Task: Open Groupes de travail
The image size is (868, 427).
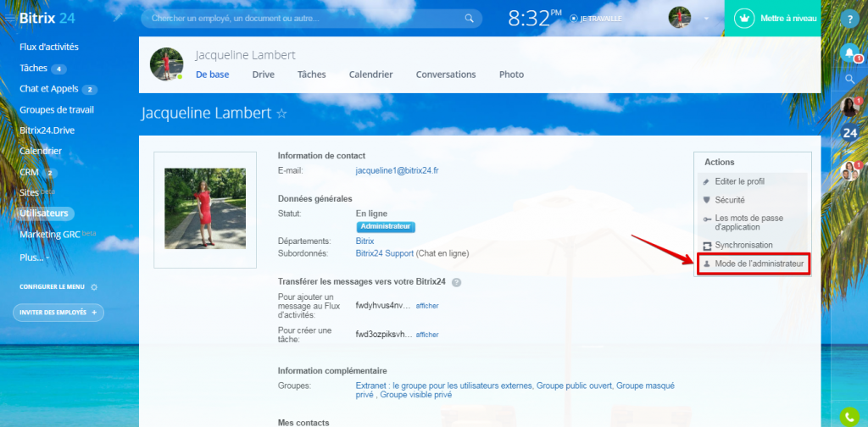Action: pos(57,109)
